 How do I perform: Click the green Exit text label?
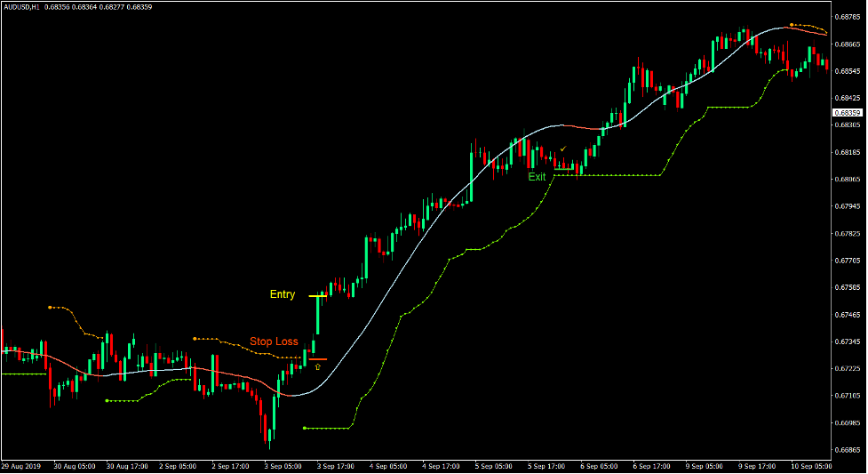pos(538,177)
